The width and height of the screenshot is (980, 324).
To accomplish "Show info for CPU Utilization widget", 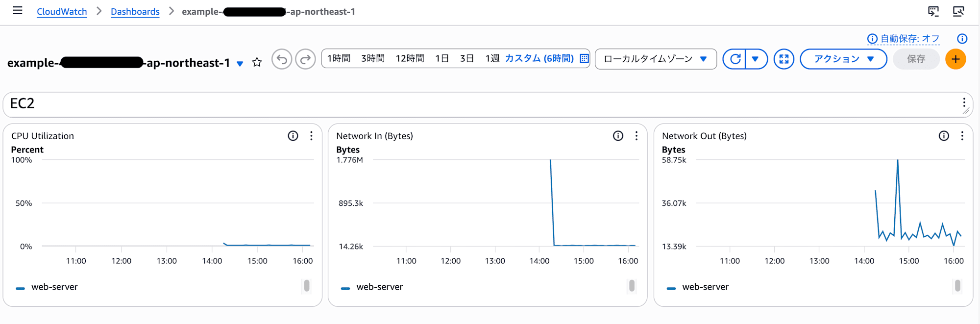I will [x=293, y=136].
